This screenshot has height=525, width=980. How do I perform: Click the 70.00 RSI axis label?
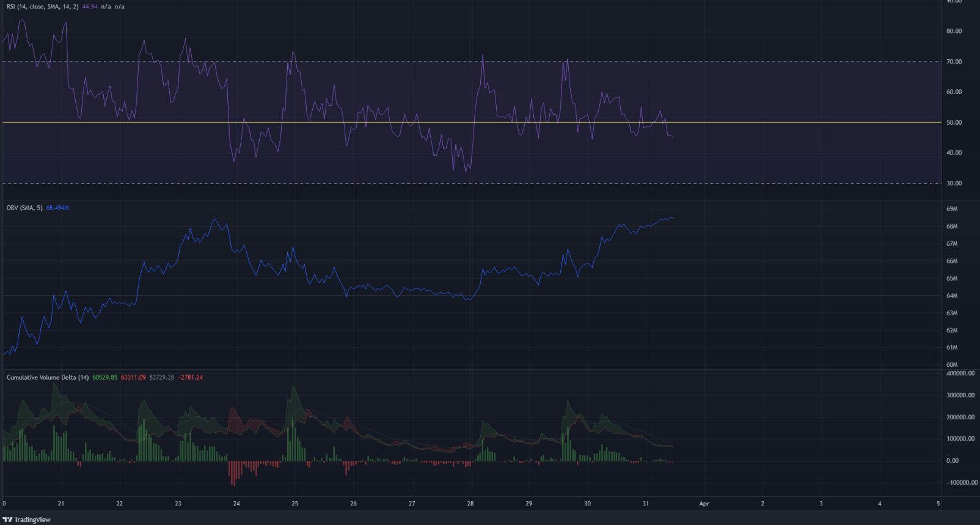coord(954,62)
